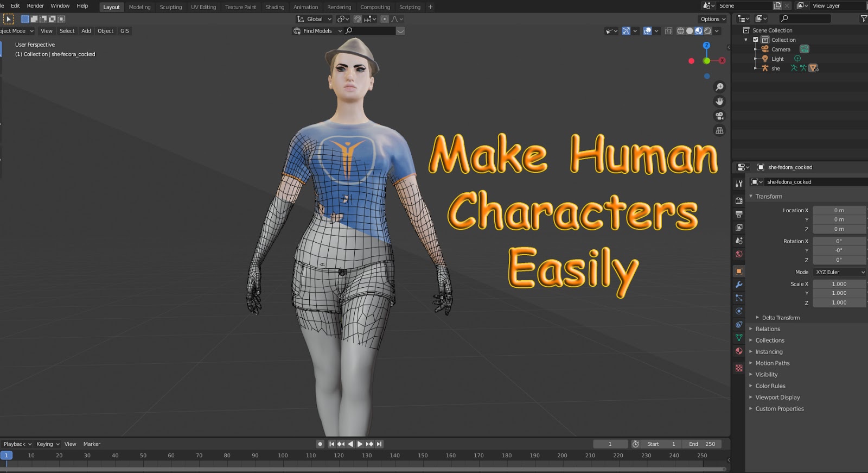Click the modifier icon on she row
This screenshot has width=868, height=473.
(x=813, y=68)
